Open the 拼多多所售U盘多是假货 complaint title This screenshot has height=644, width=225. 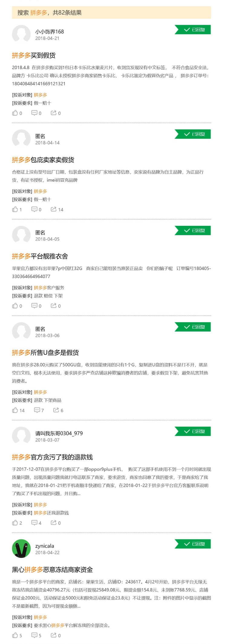(45, 353)
